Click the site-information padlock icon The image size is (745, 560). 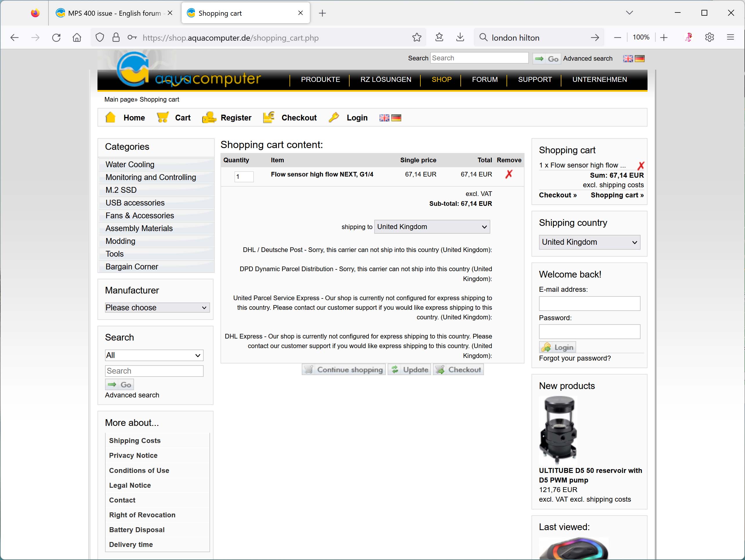coord(116,37)
